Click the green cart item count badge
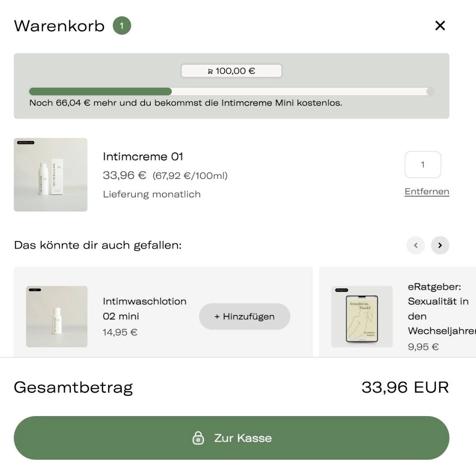The image size is (476, 476). 122,26
